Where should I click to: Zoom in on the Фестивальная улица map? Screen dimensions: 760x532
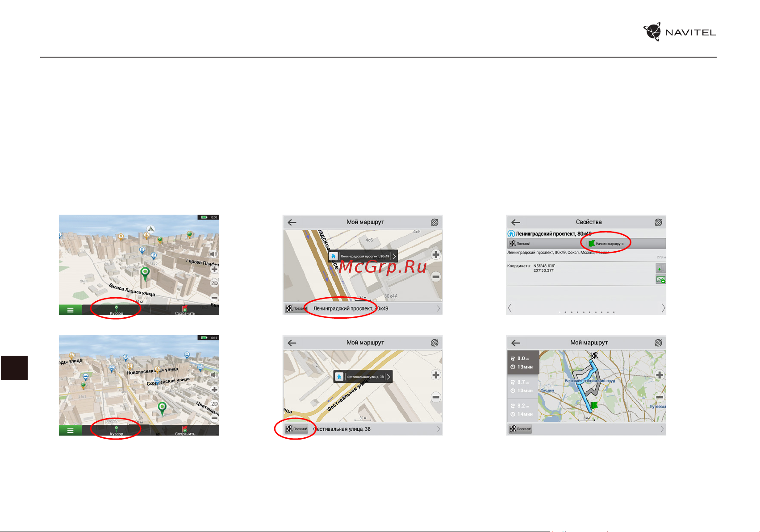coord(436,375)
